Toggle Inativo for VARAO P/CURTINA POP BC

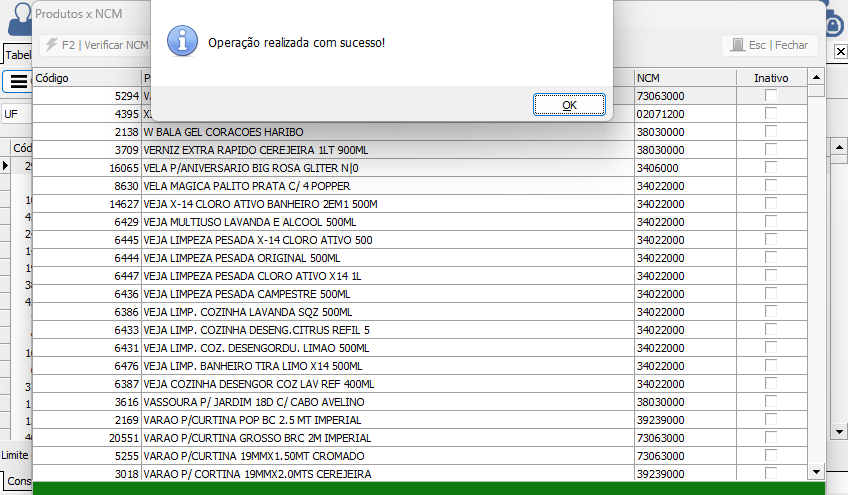771,419
